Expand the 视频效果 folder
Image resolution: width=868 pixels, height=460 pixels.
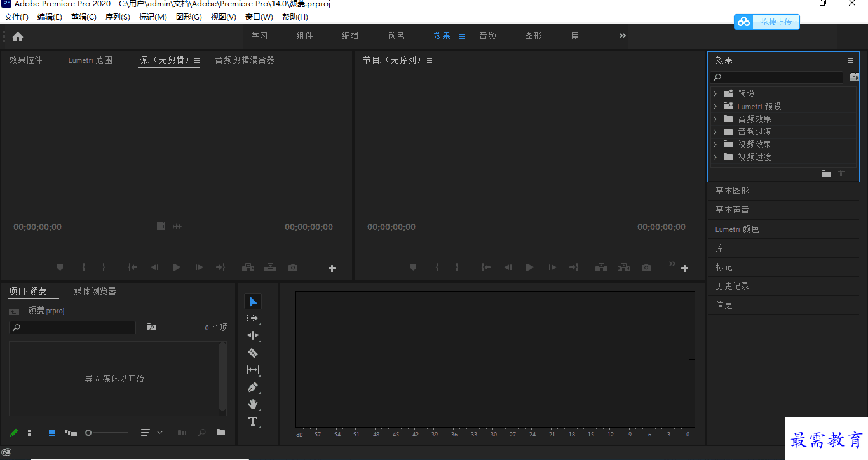[715, 144]
